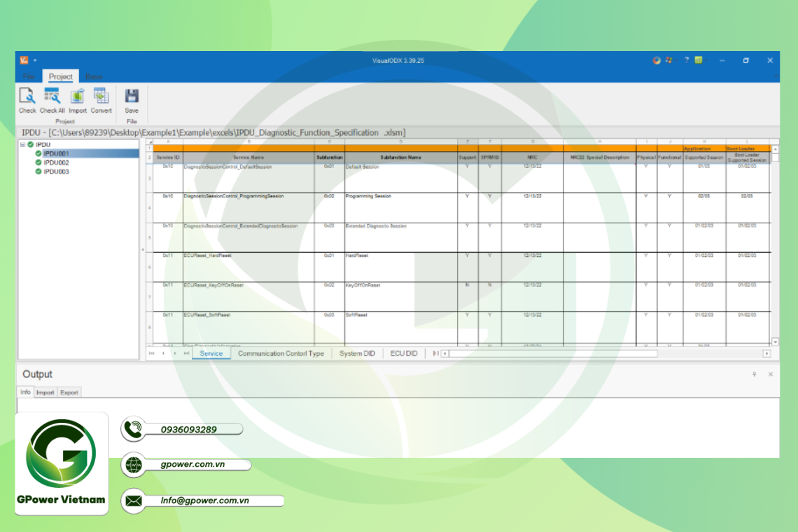
Task: Jump to first sheet tab arrow
Action: pos(151,353)
